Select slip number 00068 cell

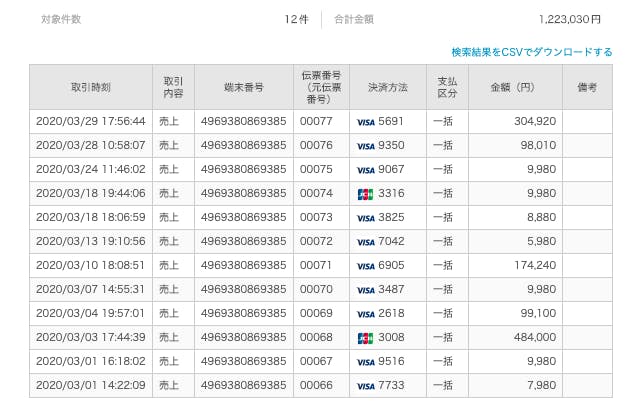click(x=315, y=338)
